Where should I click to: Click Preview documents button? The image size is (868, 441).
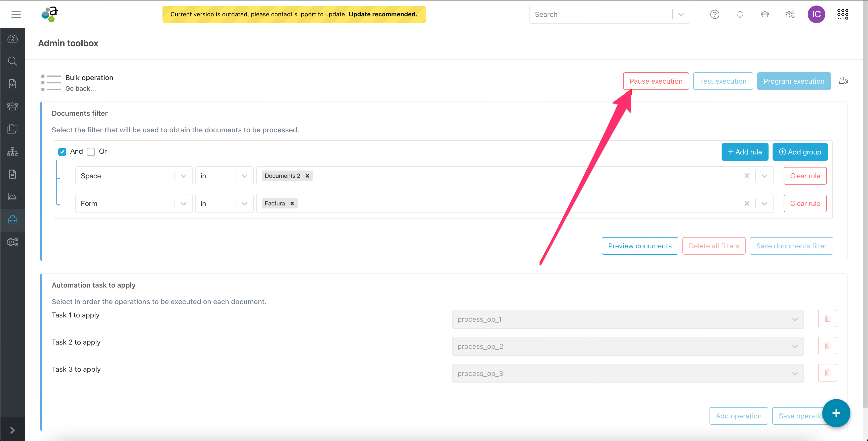click(639, 246)
